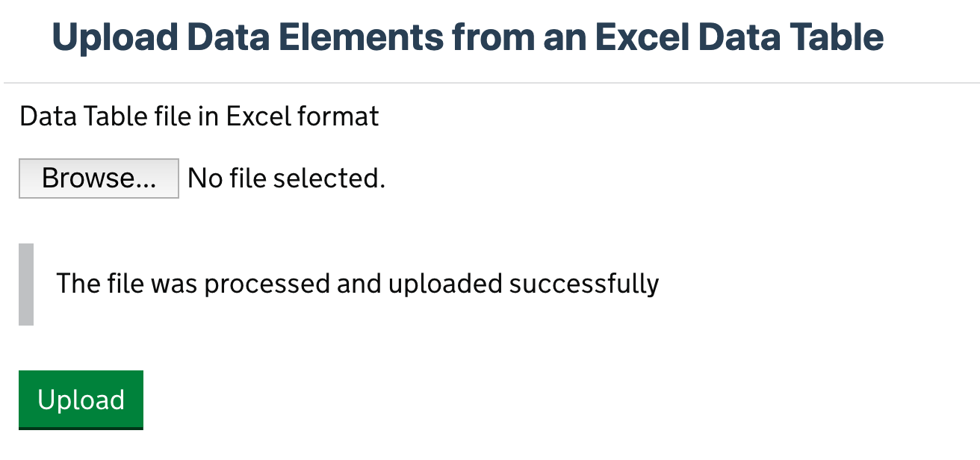
Task: Click the Browse button to choose a file
Action: (98, 178)
